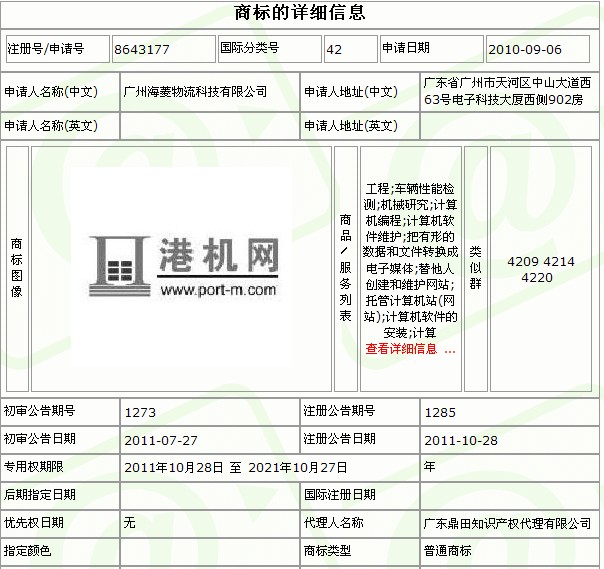The image size is (604, 569).
Task: Click the applicant address starting 广东省广州市天河区
Action: click(507, 91)
